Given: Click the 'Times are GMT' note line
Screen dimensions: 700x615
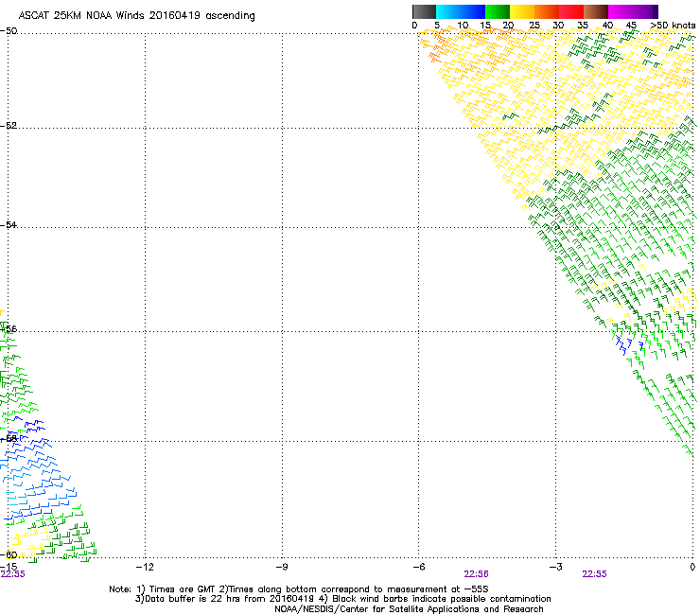Looking at the screenshot, I should [298, 589].
